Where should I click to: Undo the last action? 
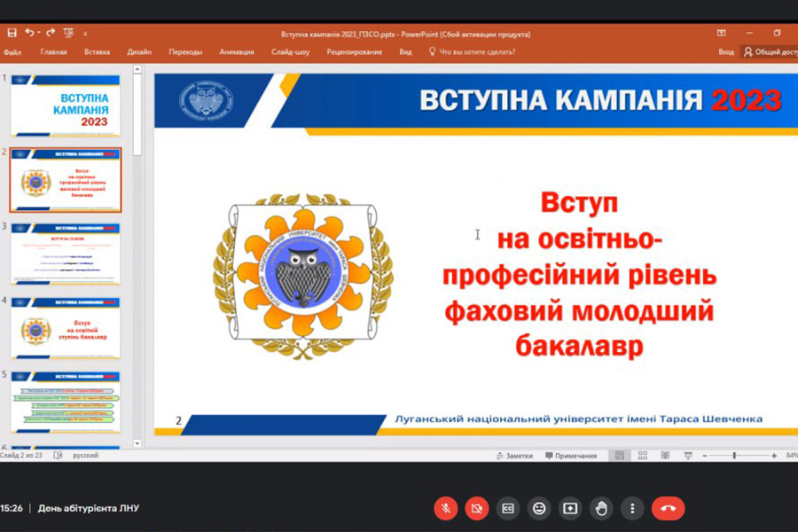(x=29, y=33)
